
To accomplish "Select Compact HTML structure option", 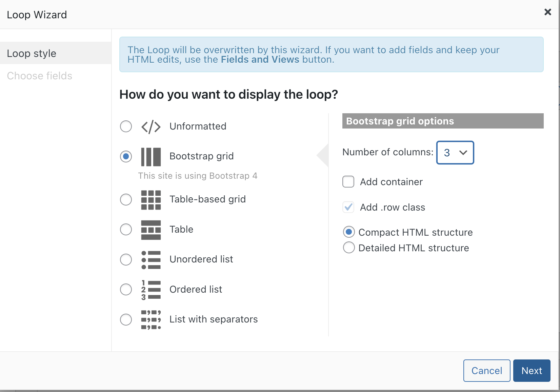I will point(349,232).
